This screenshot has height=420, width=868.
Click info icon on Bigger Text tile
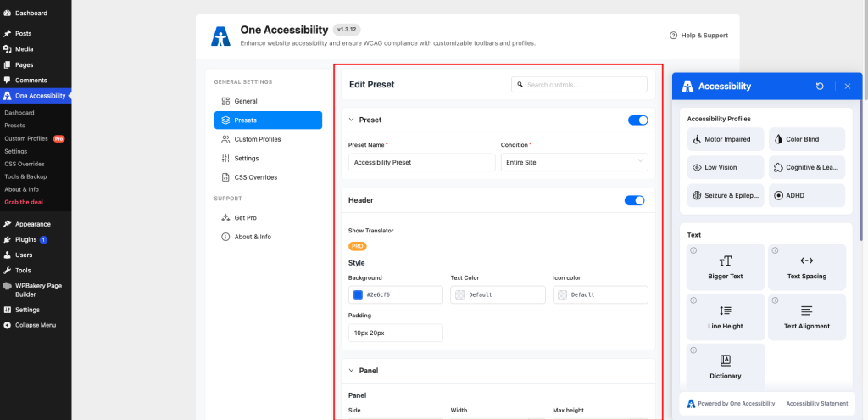point(693,250)
